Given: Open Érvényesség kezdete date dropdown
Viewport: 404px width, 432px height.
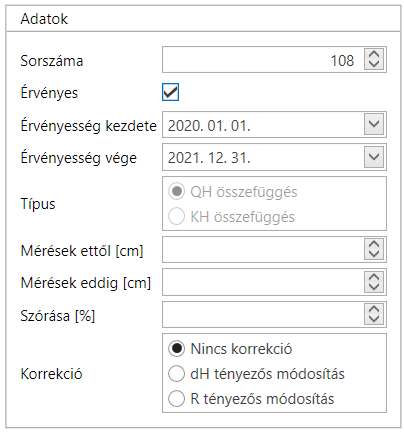Looking at the screenshot, I should 374,124.
